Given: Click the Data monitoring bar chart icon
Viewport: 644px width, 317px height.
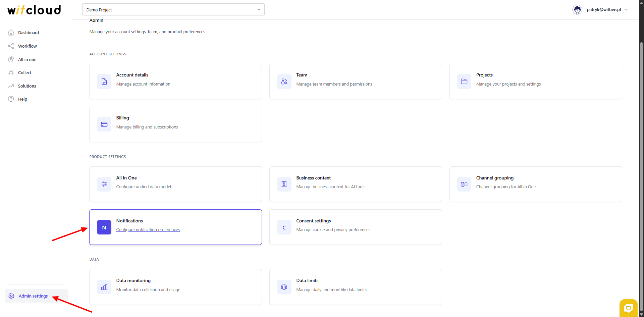Looking at the screenshot, I should click(x=104, y=287).
